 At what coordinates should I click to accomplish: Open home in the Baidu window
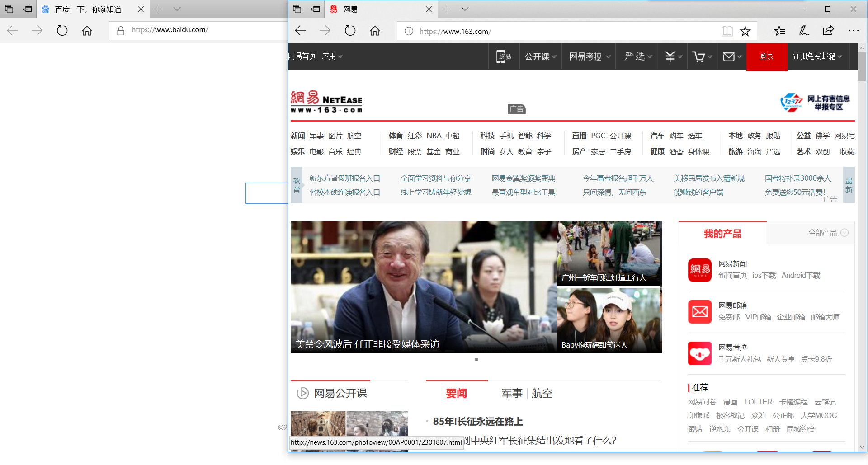coord(87,30)
